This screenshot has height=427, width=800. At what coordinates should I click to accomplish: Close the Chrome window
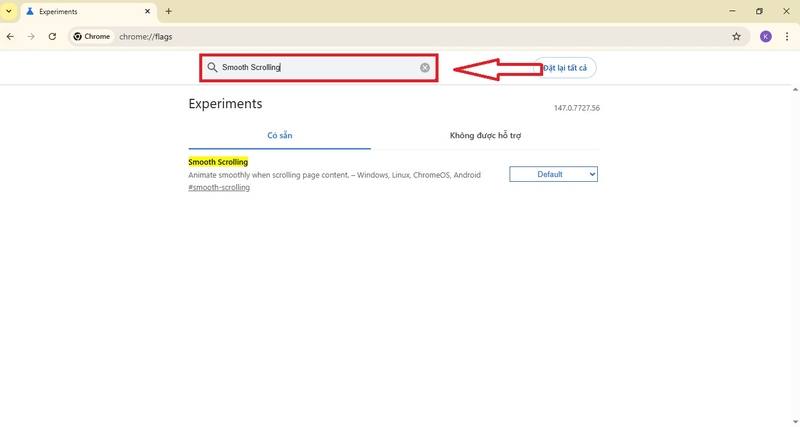(786, 11)
